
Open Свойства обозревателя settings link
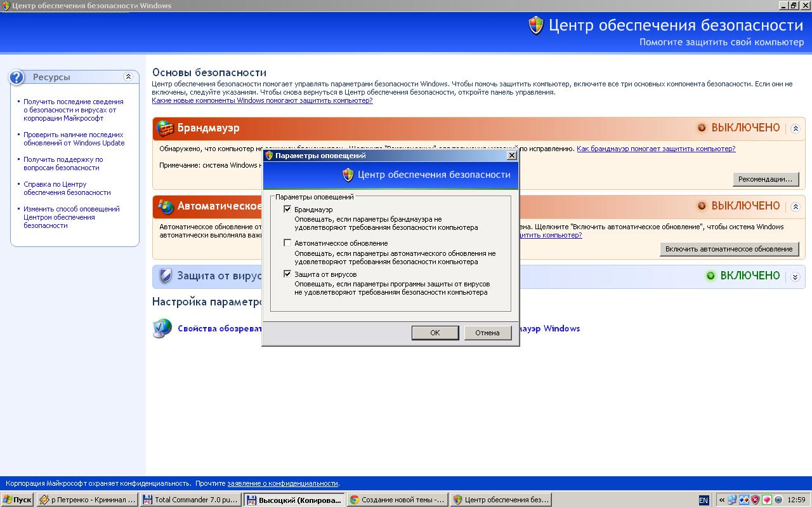219,328
